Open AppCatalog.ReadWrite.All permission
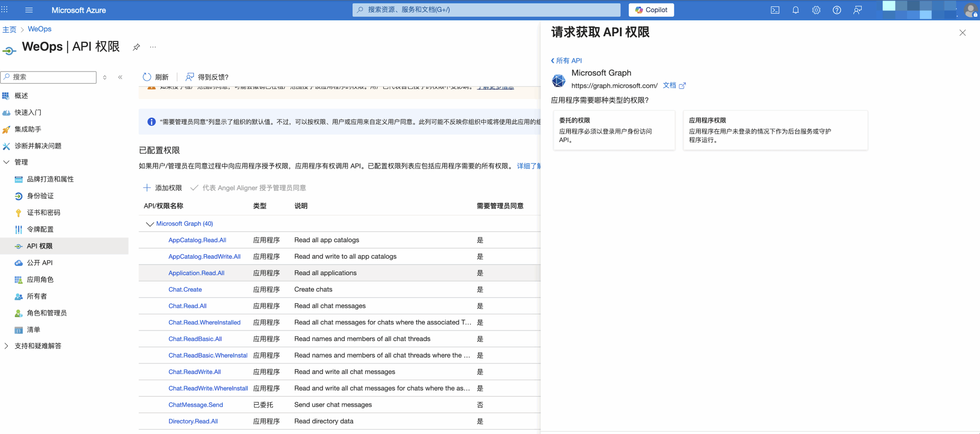Image resolution: width=980 pixels, height=434 pixels. [x=204, y=257]
